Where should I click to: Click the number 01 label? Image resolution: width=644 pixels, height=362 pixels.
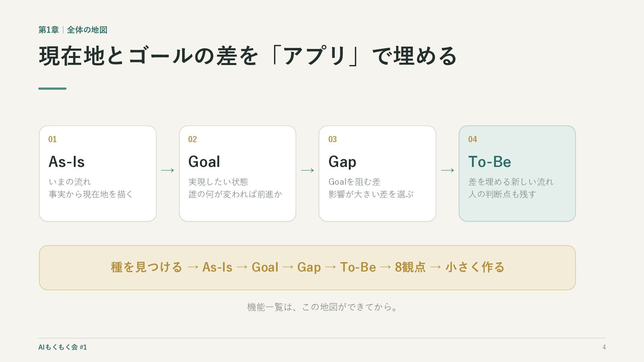click(x=52, y=139)
